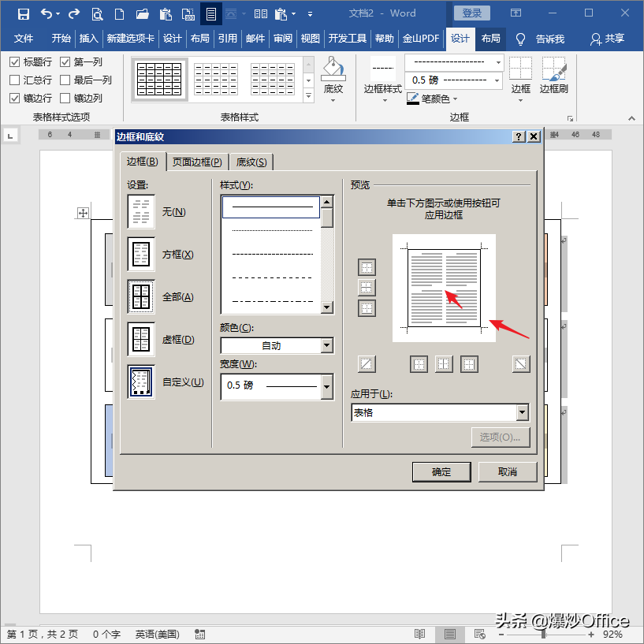Select the Box border setting icon
The height and width of the screenshot is (644, 644).
point(141,255)
